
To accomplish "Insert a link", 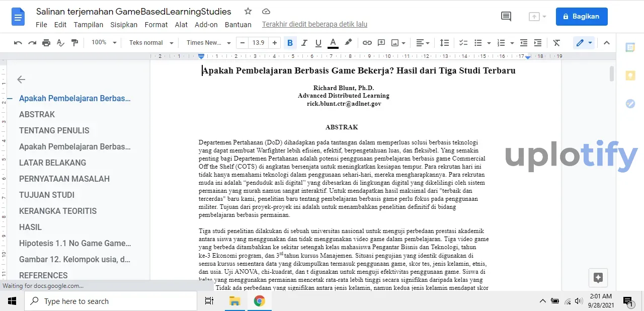I will [x=367, y=43].
